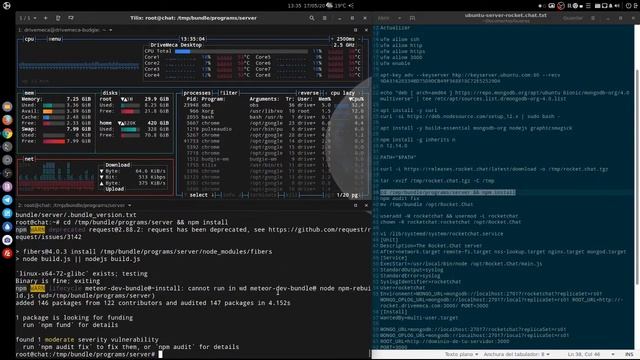
Task: Click the 'cpu' box label in bpytop
Action: [29, 39]
